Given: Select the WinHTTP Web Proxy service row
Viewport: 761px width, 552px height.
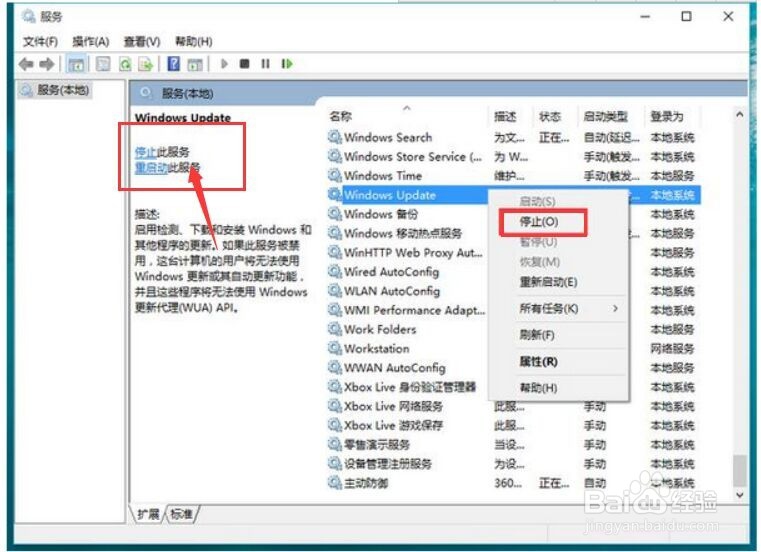Looking at the screenshot, I should tap(513, 252).
